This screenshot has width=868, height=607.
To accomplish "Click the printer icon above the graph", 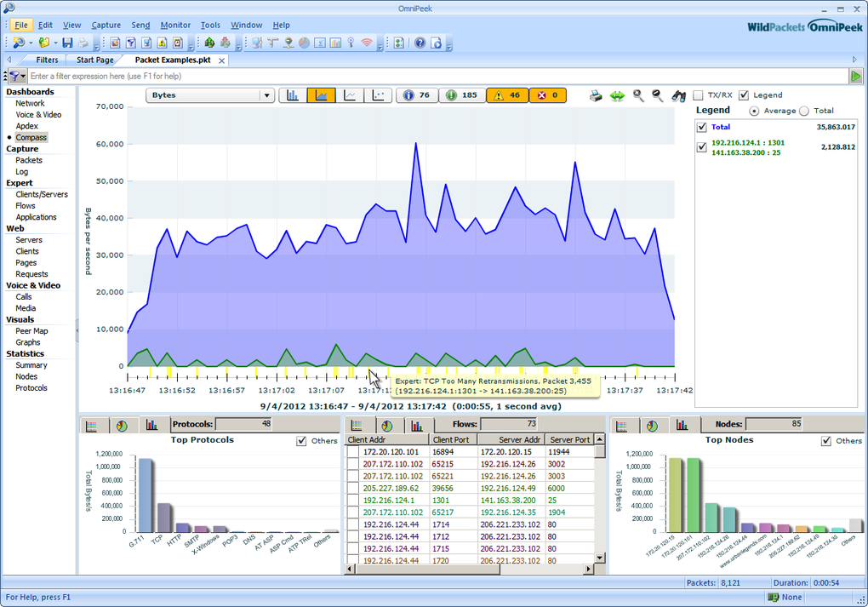I will (597, 95).
